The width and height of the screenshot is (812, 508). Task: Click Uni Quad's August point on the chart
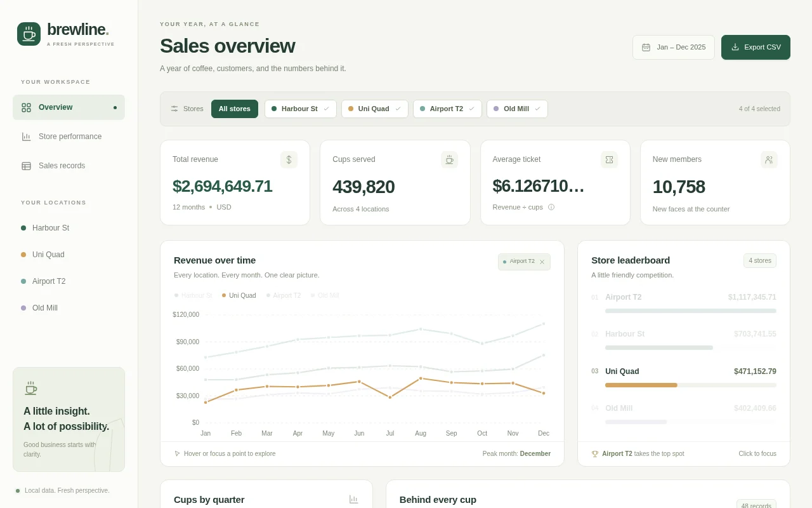421,378
